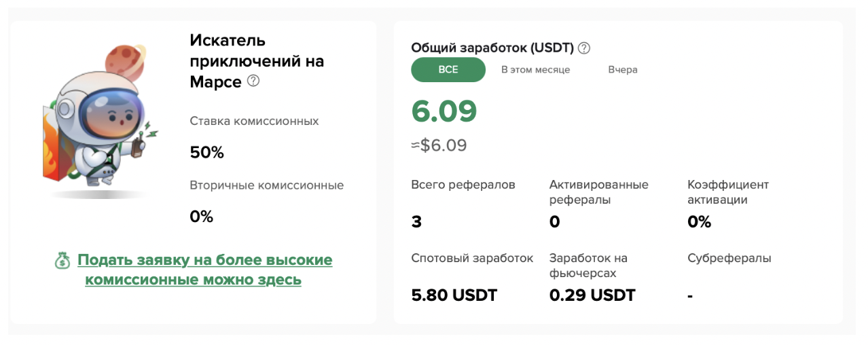The image size is (868, 345).
Task: Click the Искатель приключений на Марсе title
Action: (x=257, y=61)
